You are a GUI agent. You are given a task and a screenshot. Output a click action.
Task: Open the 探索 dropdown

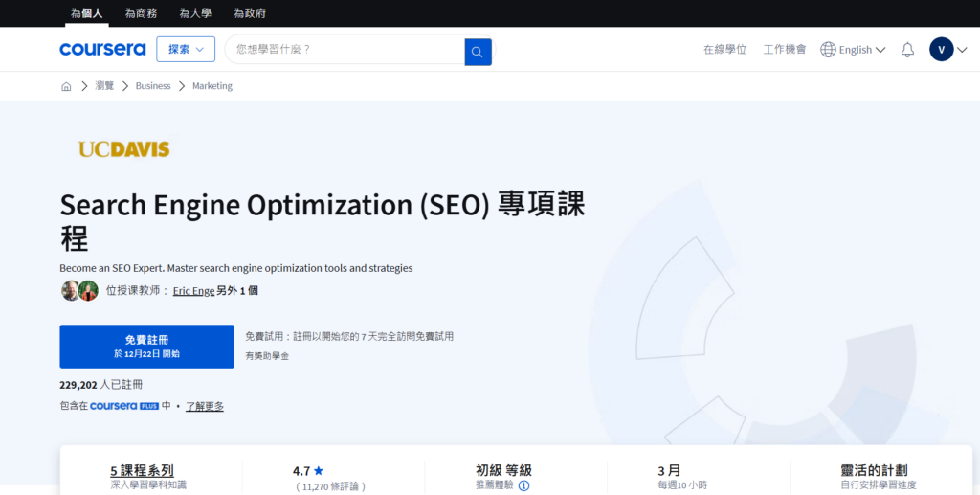pos(186,50)
